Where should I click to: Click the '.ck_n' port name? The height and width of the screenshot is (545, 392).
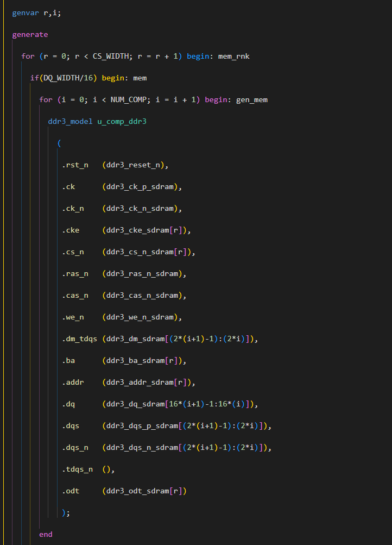73,209
